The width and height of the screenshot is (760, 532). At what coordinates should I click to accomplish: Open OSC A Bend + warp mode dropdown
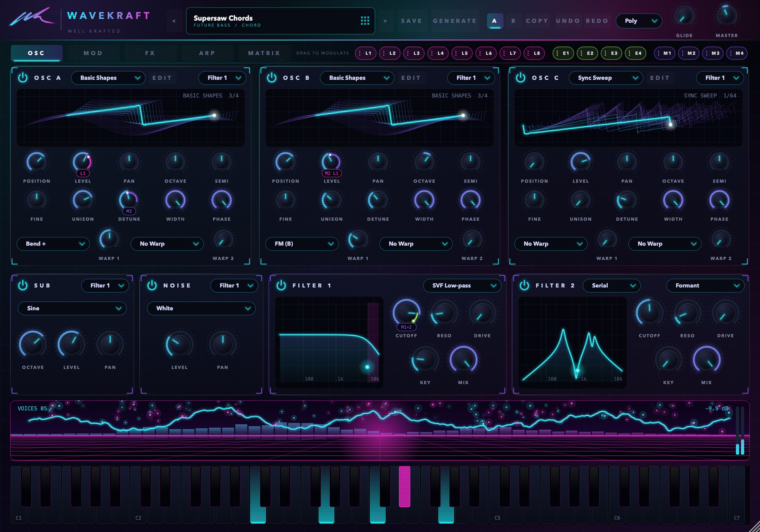tap(53, 244)
